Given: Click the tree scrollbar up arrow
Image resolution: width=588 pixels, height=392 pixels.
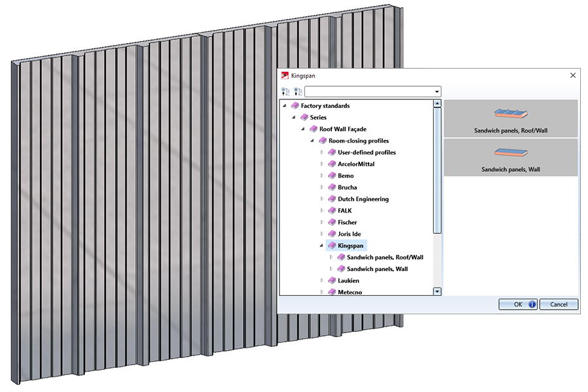Looking at the screenshot, I should pyautogui.click(x=437, y=103).
